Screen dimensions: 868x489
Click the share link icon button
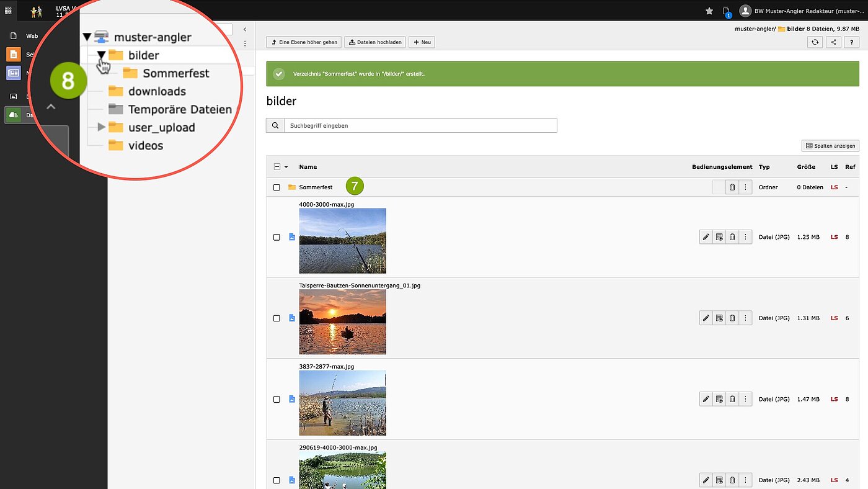(834, 42)
